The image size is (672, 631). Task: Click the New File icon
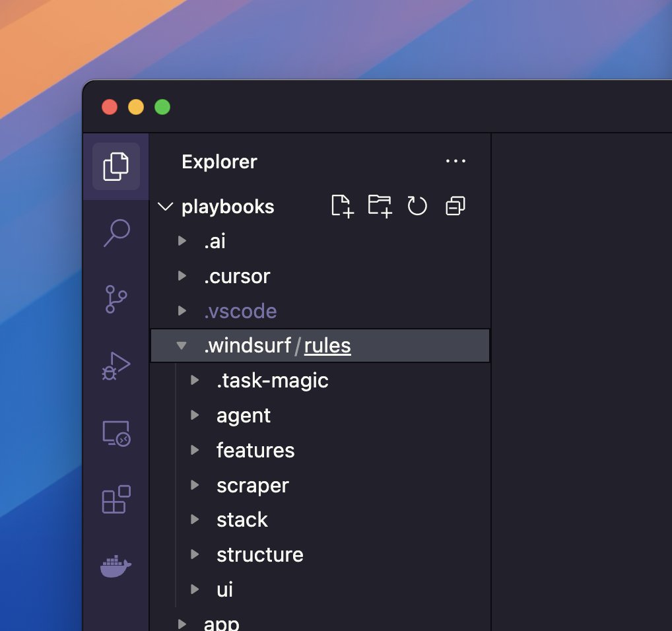(343, 206)
